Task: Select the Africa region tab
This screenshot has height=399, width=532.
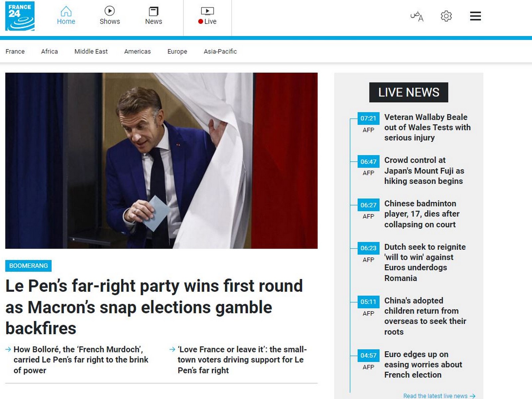Action: 50,51
